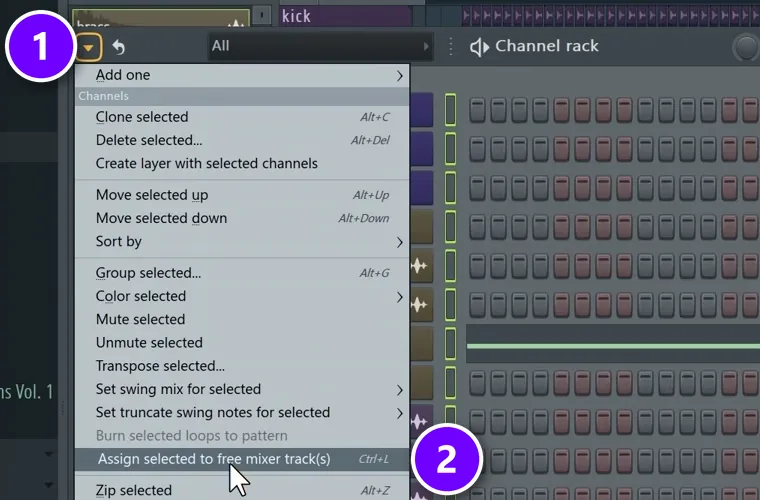Viewport: 760px width, 500px height.
Task: Click the undo arrow in Channel rack
Action: coord(119,47)
